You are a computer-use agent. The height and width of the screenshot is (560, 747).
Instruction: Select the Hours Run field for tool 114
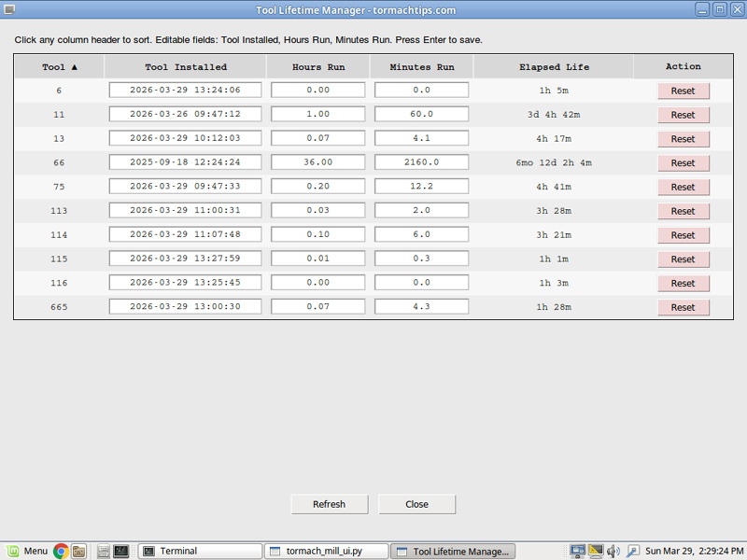coord(317,235)
